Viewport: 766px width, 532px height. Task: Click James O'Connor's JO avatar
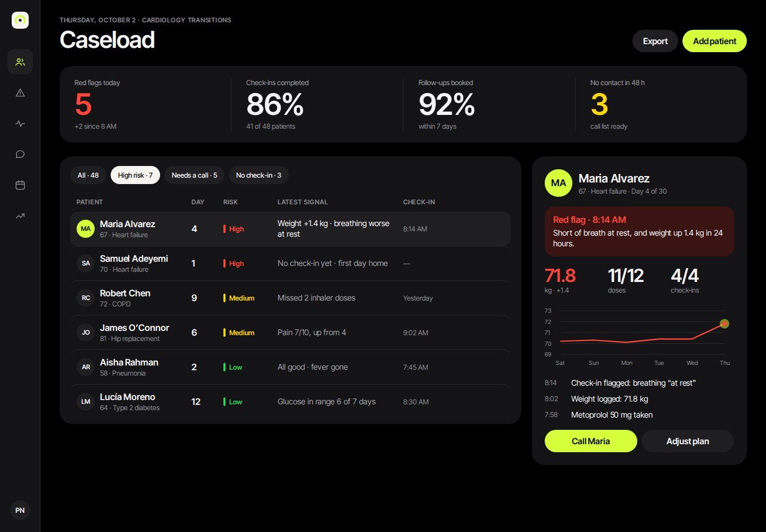click(x=86, y=332)
